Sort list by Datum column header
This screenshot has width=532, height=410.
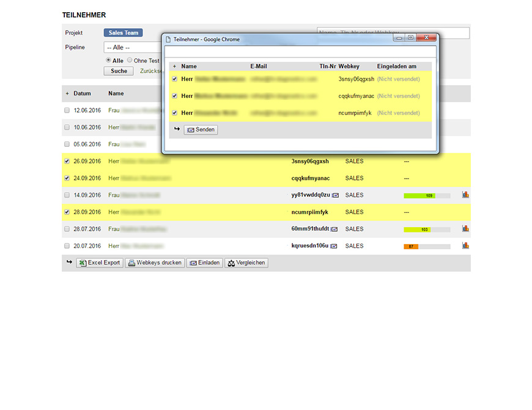pos(83,94)
